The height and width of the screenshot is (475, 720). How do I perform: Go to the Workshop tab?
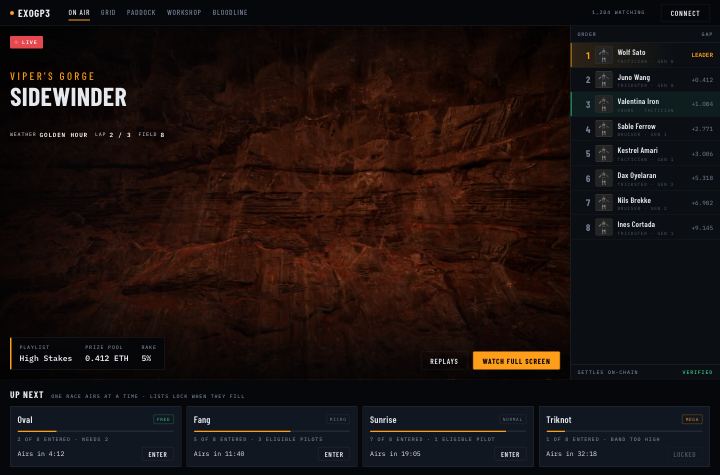(184, 12)
